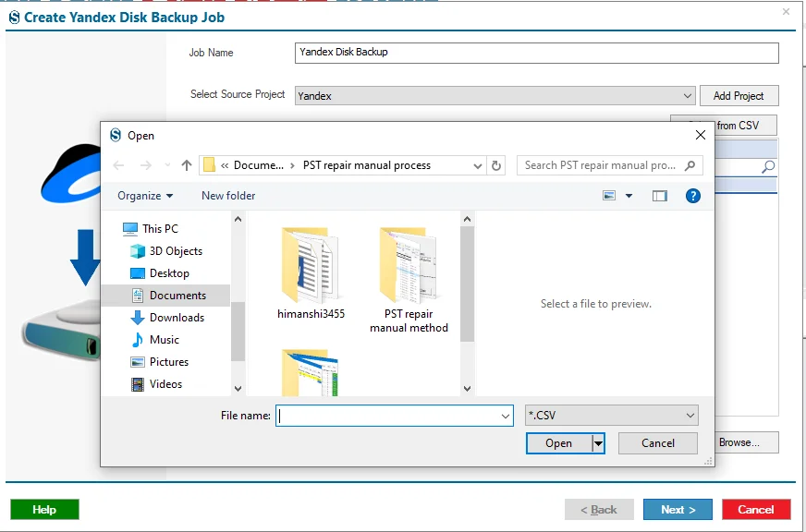Click the 3D Objects cube icon
The width and height of the screenshot is (806, 532).
click(137, 250)
